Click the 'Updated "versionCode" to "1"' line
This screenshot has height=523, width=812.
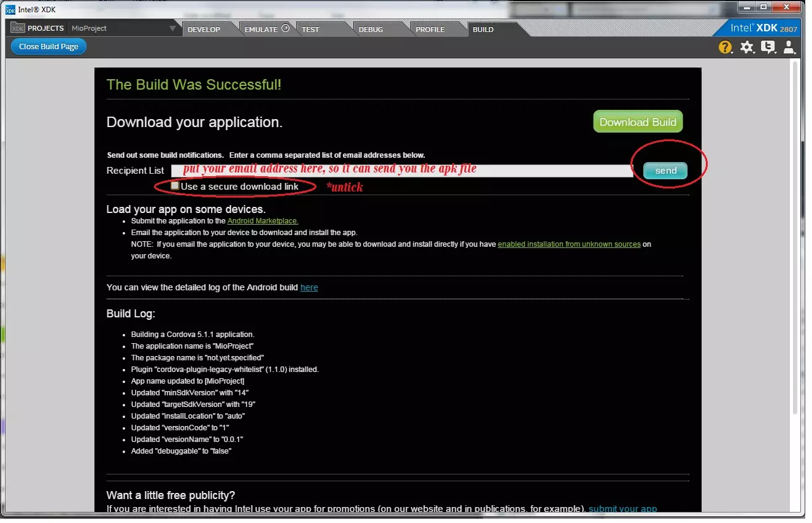pos(180,428)
